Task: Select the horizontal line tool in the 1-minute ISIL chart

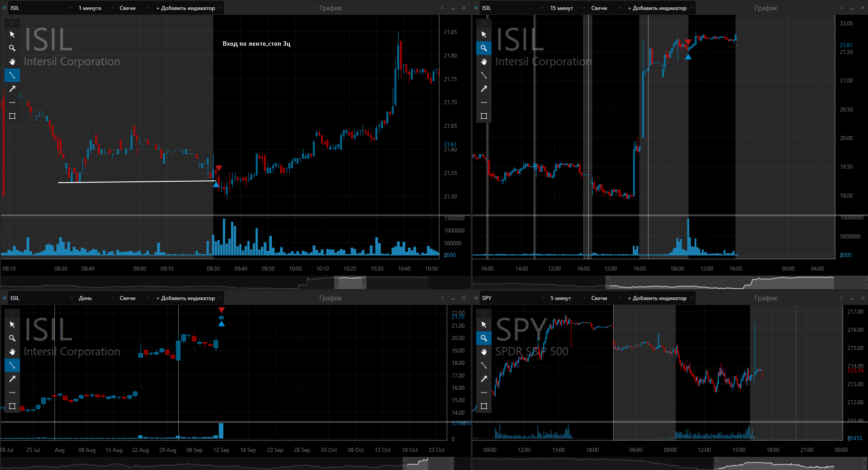Action: (x=12, y=102)
